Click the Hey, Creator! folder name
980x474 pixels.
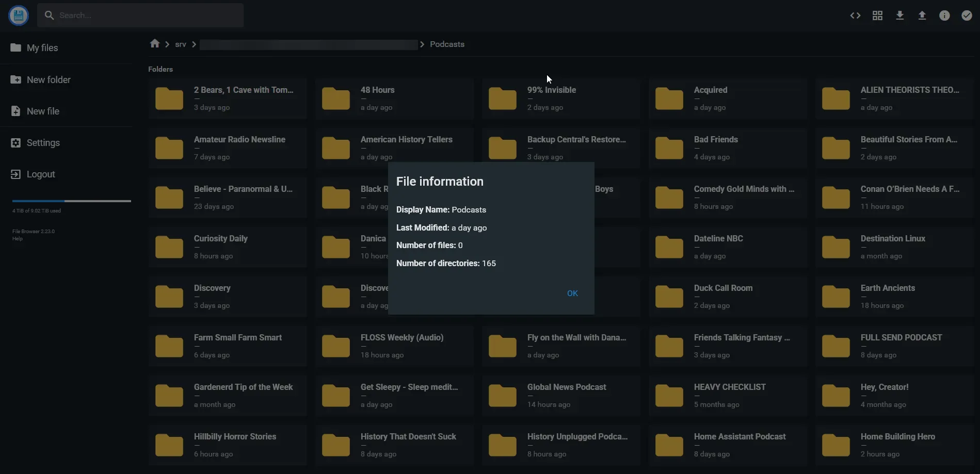885,387
